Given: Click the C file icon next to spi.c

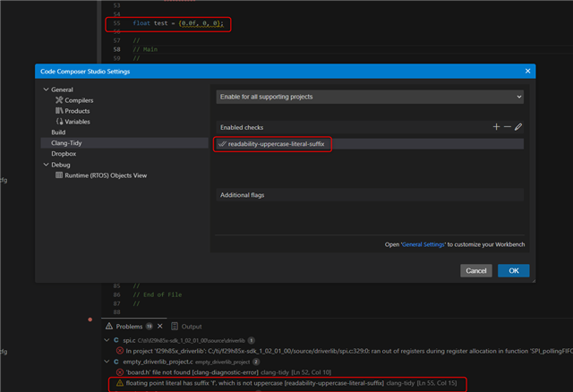Looking at the screenshot, I should (x=115, y=340).
